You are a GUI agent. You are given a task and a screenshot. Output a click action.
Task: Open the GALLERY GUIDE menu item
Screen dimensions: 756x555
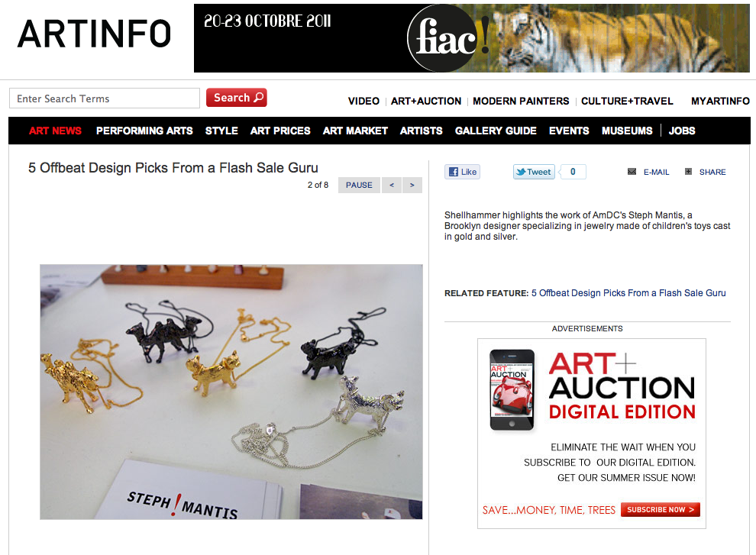point(496,131)
